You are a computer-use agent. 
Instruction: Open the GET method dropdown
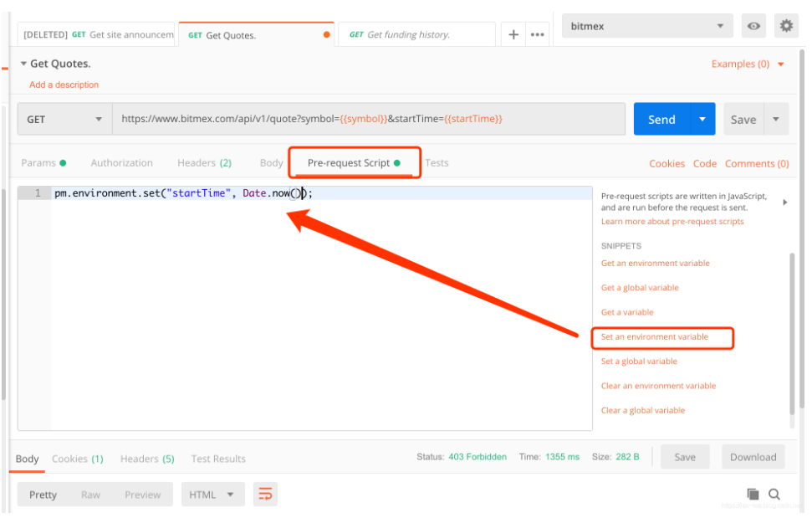(64, 119)
